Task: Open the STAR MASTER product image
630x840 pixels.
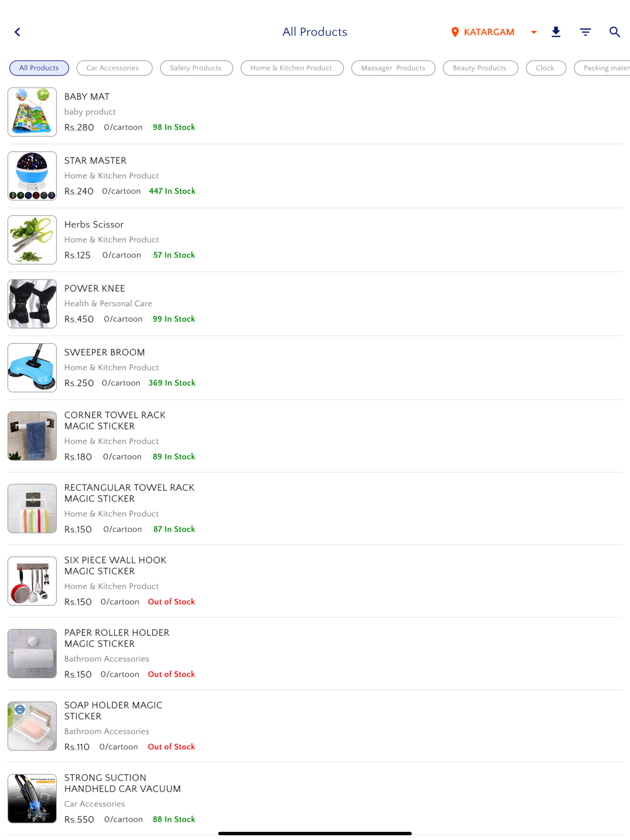Action: [x=32, y=176]
